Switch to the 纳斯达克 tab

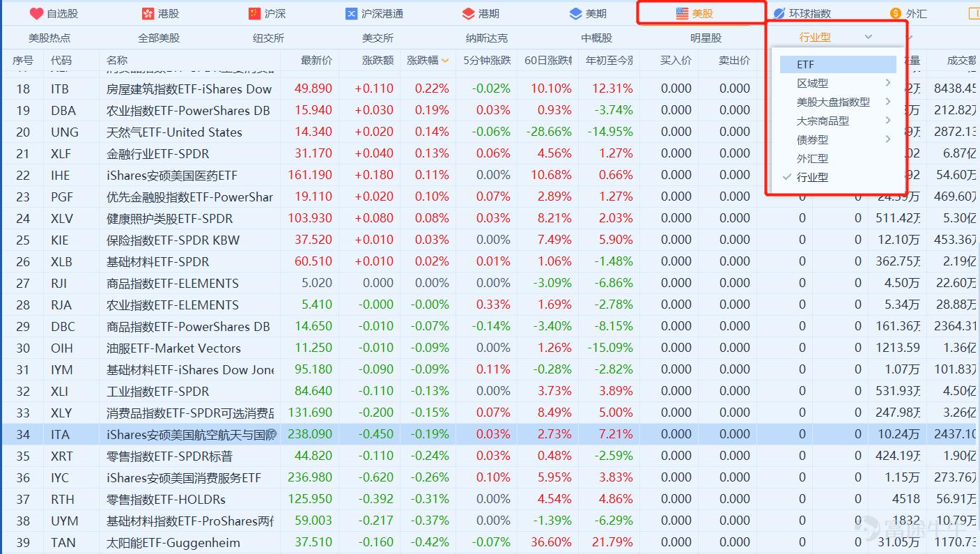click(x=487, y=38)
